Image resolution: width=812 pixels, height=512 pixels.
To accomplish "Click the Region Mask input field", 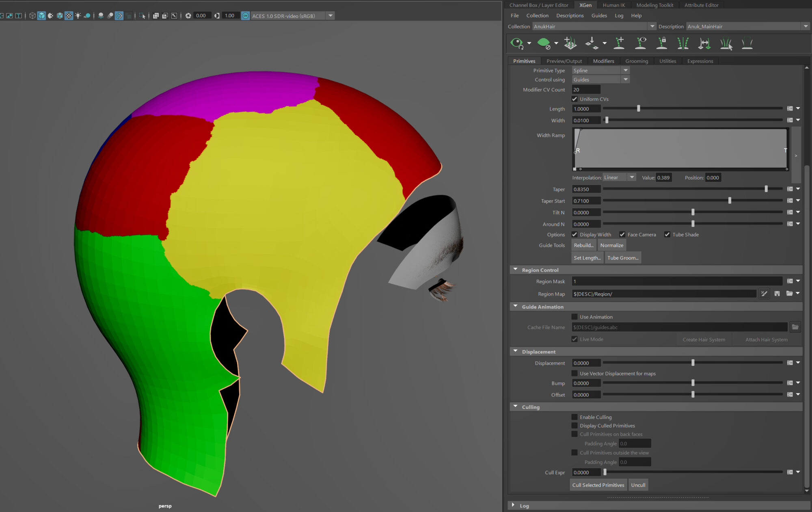I will [677, 281].
